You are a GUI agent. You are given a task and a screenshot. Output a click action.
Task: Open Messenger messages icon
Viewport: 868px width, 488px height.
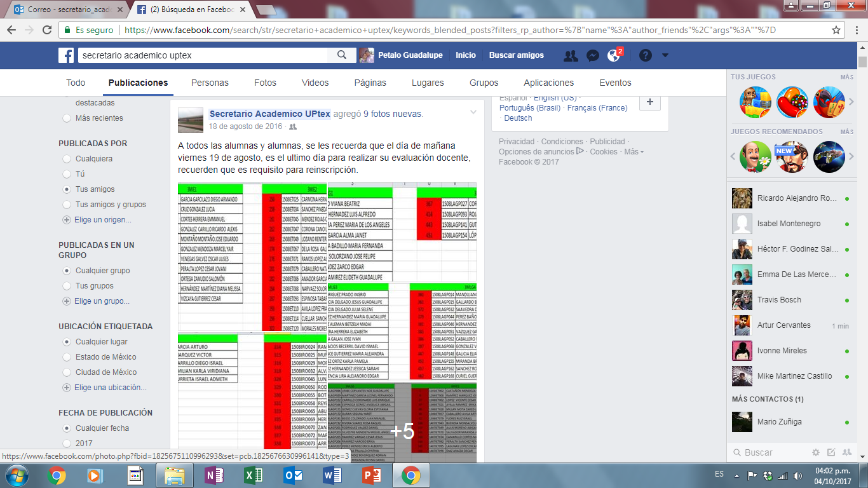tap(592, 56)
